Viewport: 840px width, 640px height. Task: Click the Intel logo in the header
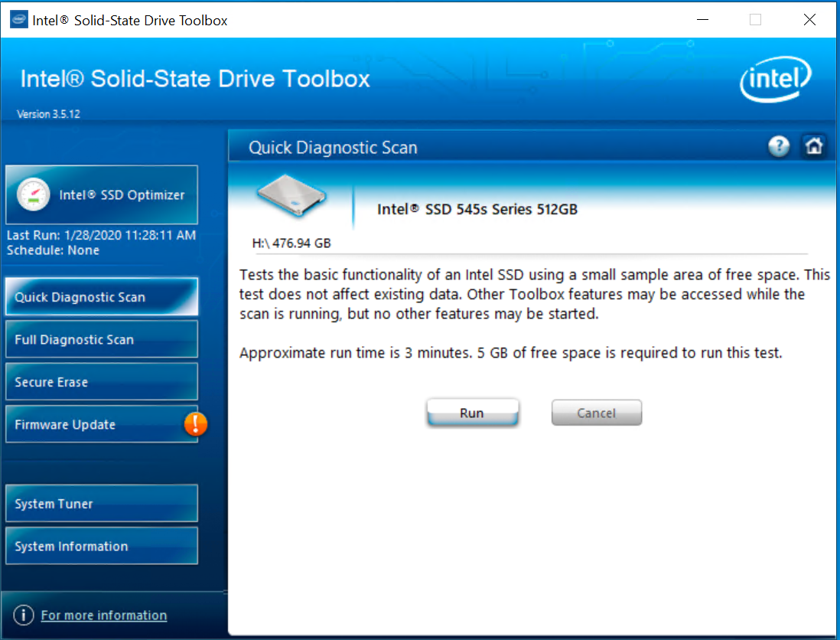(x=775, y=80)
